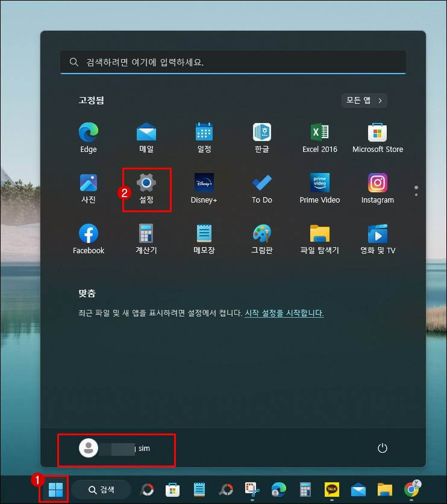
Task: Launch the Disney+ app
Action: click(x=204, y=188)
